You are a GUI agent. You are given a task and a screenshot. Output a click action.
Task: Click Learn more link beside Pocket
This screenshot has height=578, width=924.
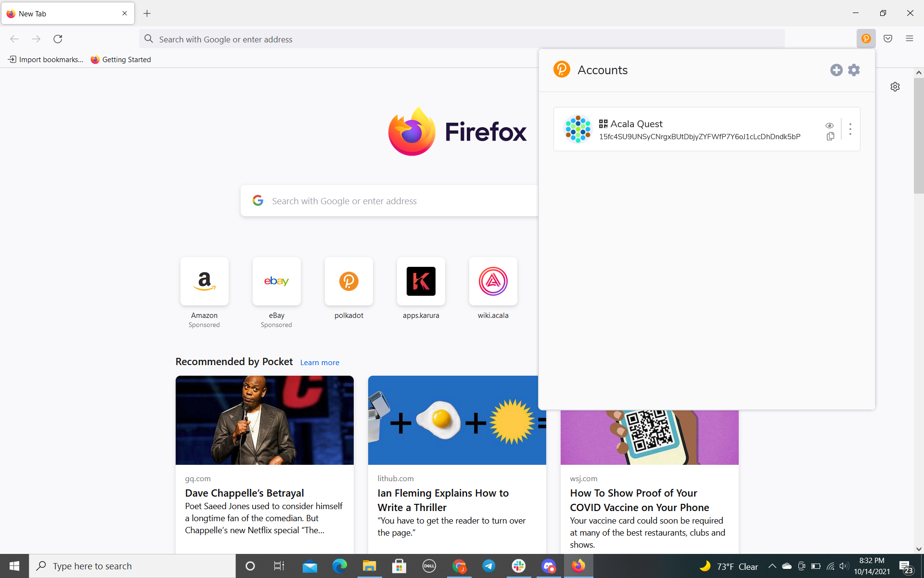tap(320, 362)
